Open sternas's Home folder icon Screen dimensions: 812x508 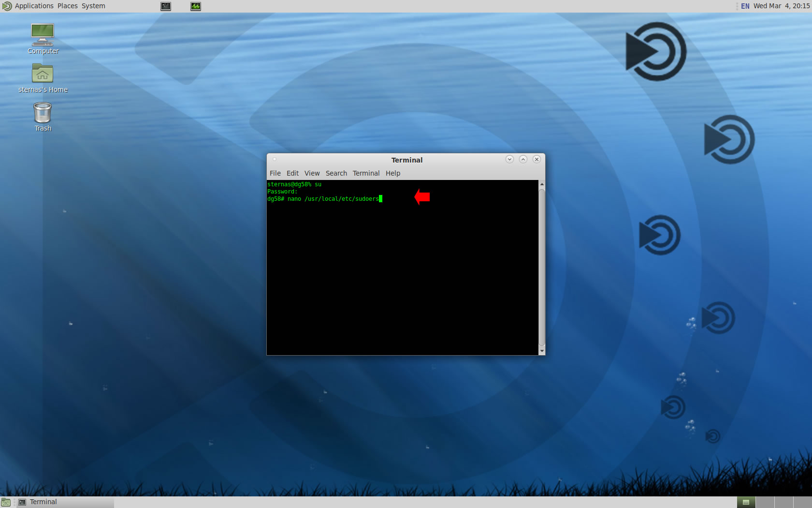[43, 78]
